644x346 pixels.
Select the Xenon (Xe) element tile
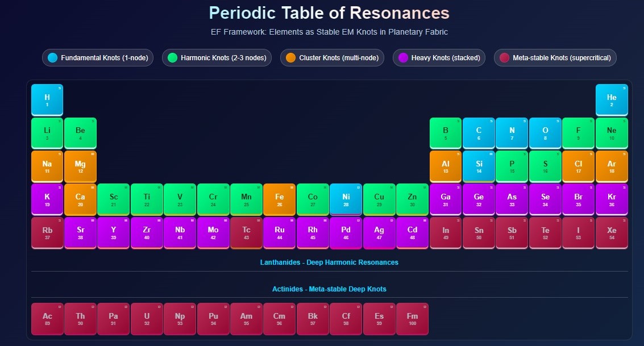tap(611, 232)
